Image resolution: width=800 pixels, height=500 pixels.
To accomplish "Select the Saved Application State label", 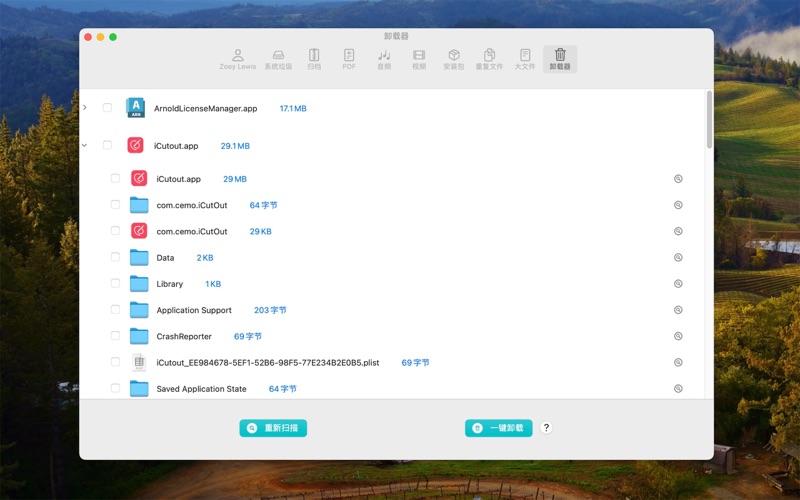I will point(201,389).
